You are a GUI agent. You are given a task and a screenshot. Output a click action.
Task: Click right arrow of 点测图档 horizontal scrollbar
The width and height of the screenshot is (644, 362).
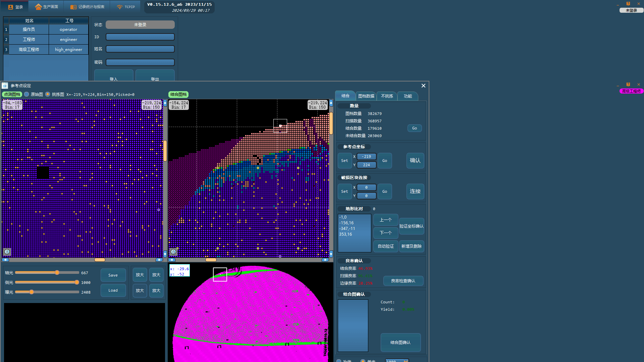click(x=159, y=260)
